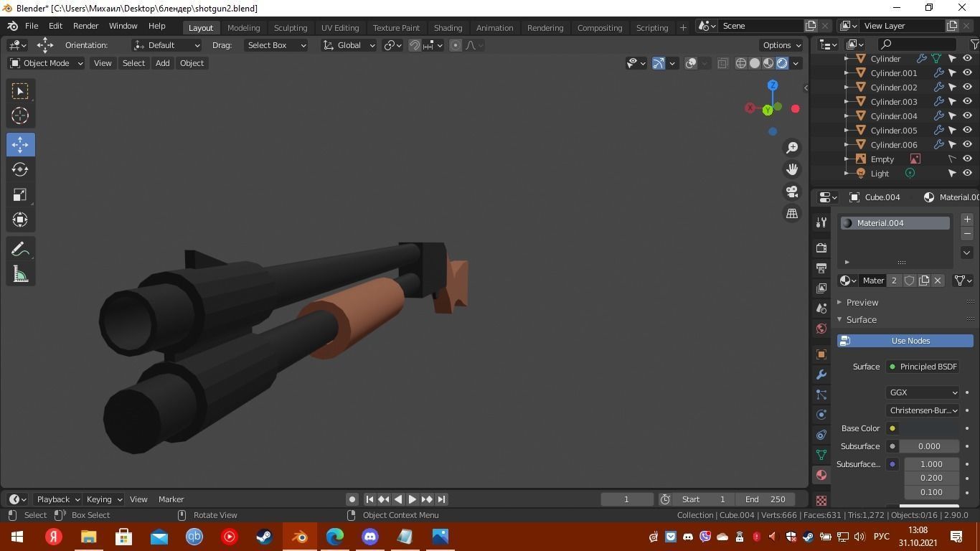
Task: Open the Drag Select Box dropdown
Action: [275, 45]
